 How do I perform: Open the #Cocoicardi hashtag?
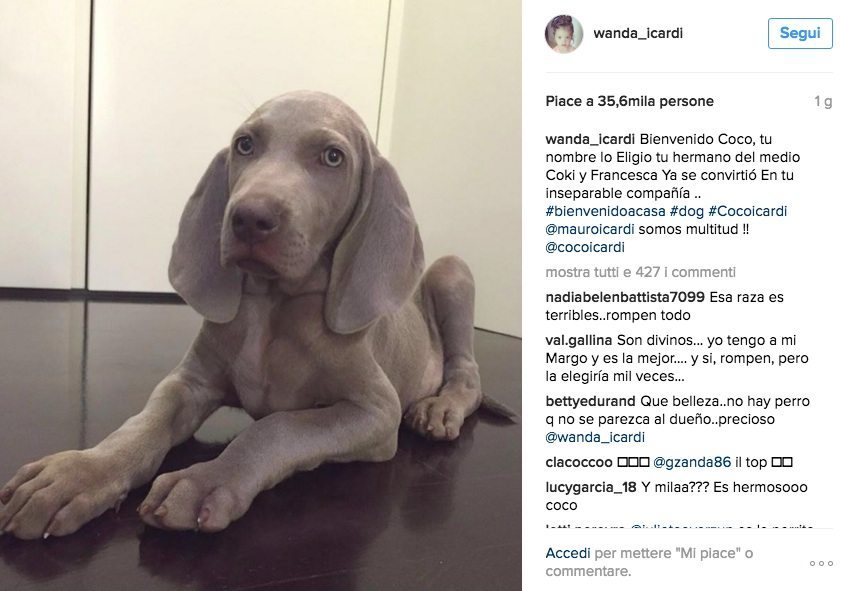(x=748, y=211)
